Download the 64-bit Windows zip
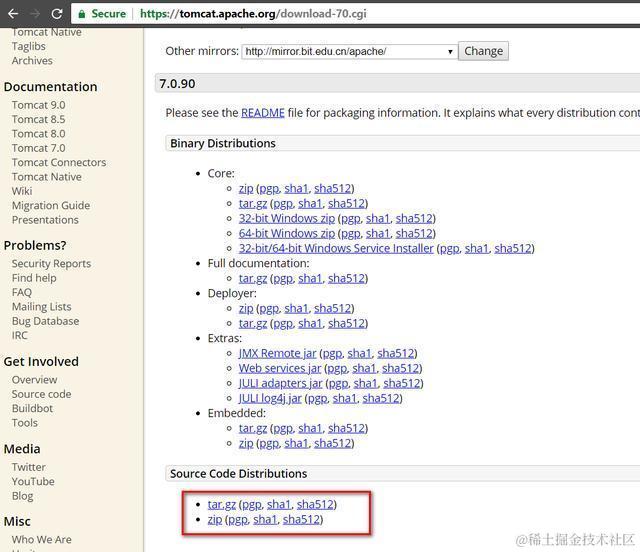 (x=287, y=233)
